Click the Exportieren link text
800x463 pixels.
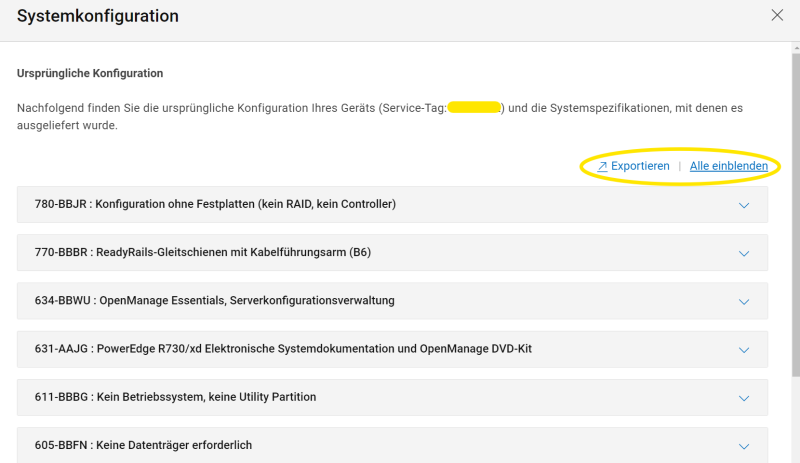(640, 166)
